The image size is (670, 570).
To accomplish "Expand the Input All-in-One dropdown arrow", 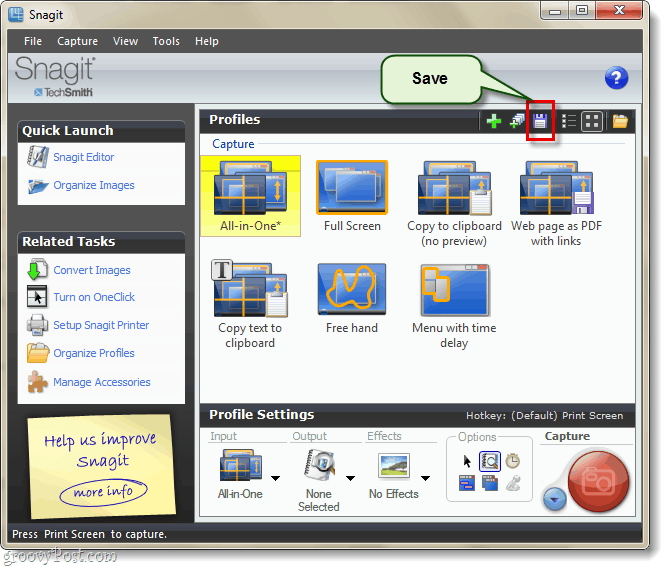I will point(276,478).
